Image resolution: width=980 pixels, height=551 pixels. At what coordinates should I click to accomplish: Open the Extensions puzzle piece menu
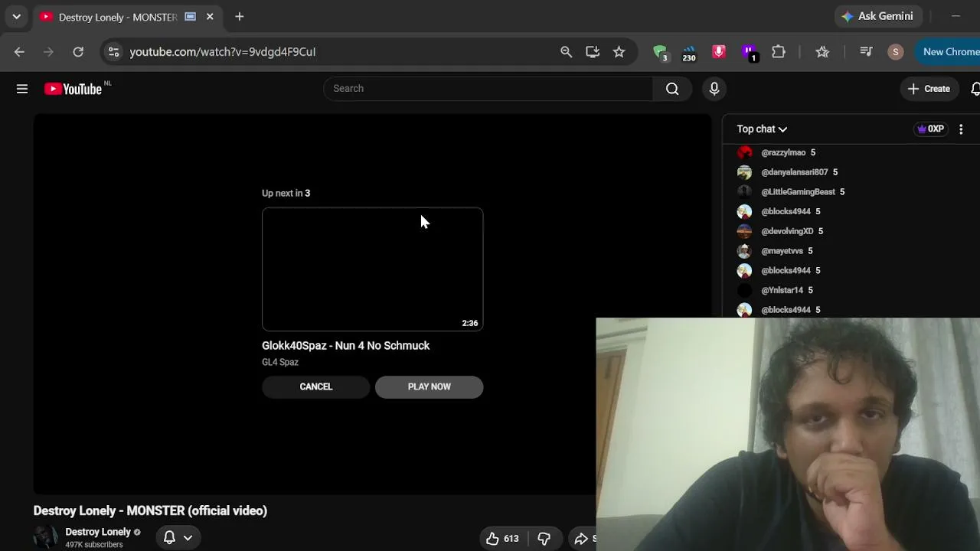(779, 52)
